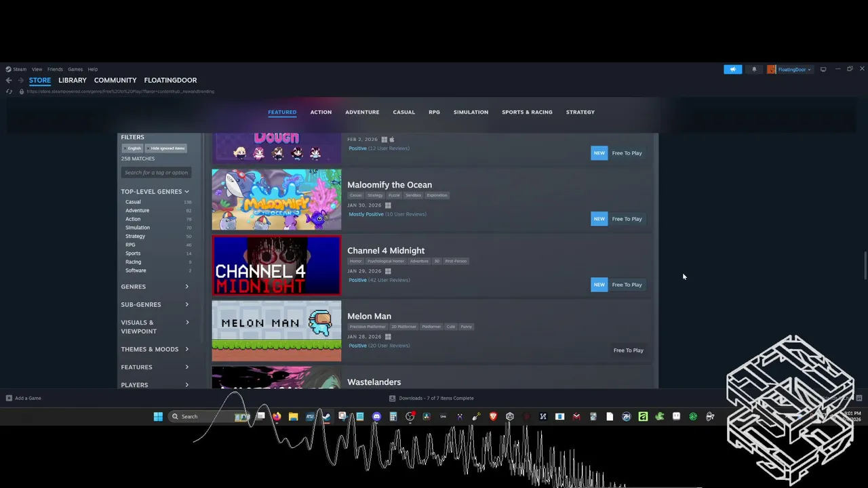Expand the Players filter section
Image resolution: width=868 pixels, height=488 pixels.
pyautogui.click(x=155, y=385)
